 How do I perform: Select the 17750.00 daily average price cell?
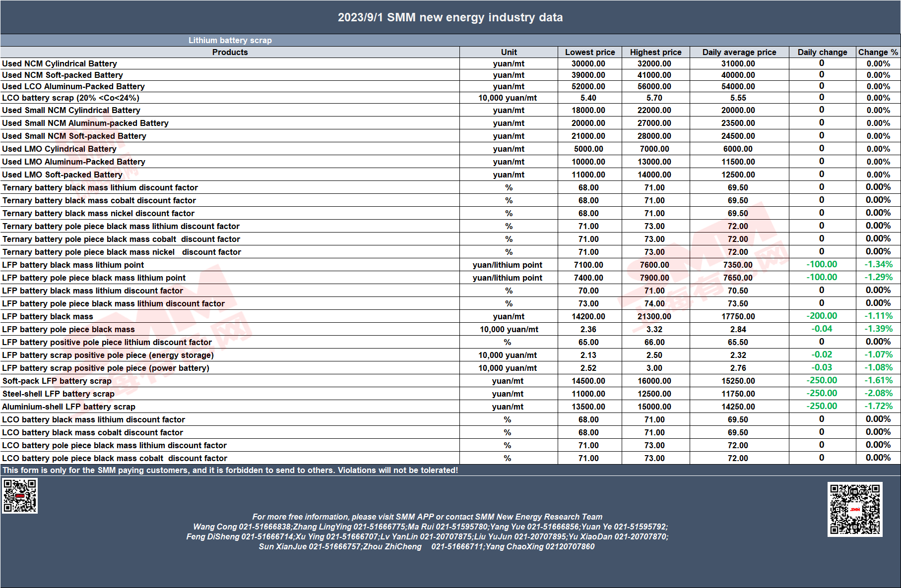pyautogui.click(x=738, y=316)
